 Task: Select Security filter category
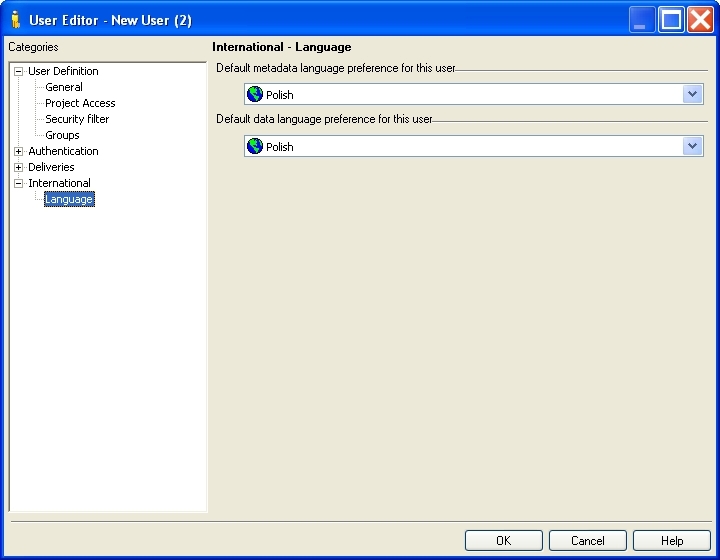77,119
